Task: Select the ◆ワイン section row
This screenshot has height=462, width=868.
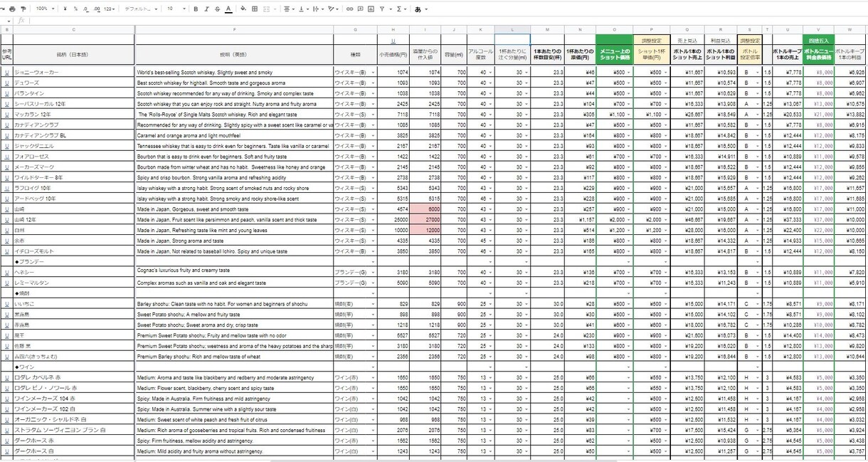Action: (x=73, y=367)
